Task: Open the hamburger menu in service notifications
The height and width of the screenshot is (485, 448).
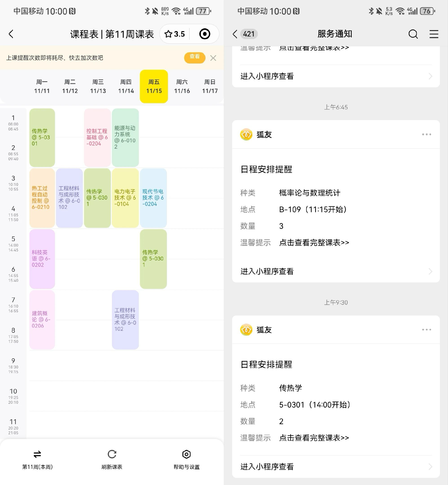Action: pos(434,34)
